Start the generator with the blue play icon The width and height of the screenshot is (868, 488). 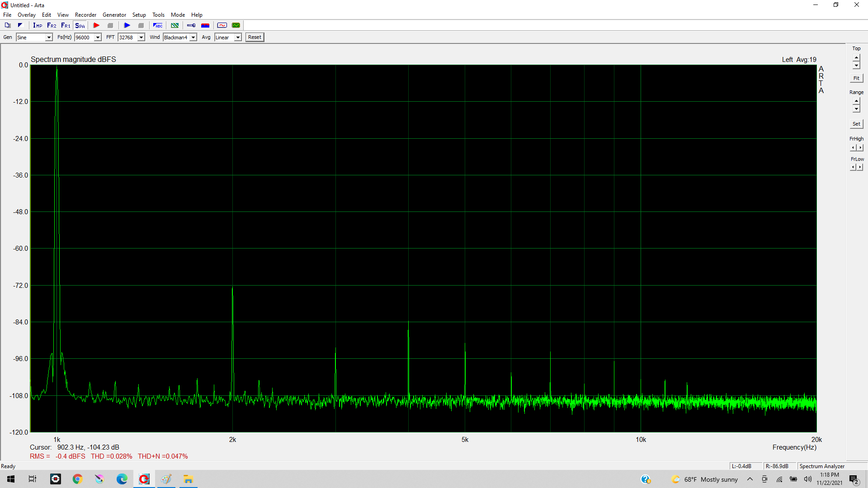pyautogui.click(x=127, y=25)
